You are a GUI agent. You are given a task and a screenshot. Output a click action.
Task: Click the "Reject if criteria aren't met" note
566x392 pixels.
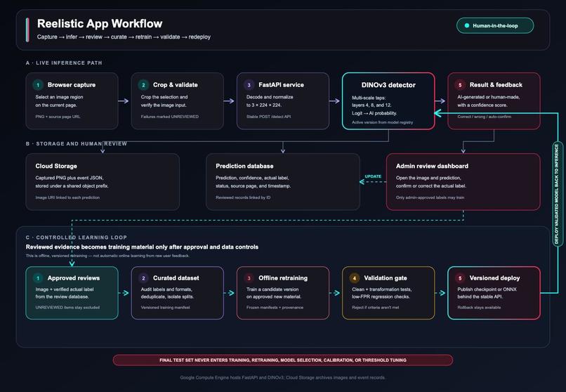376,308
